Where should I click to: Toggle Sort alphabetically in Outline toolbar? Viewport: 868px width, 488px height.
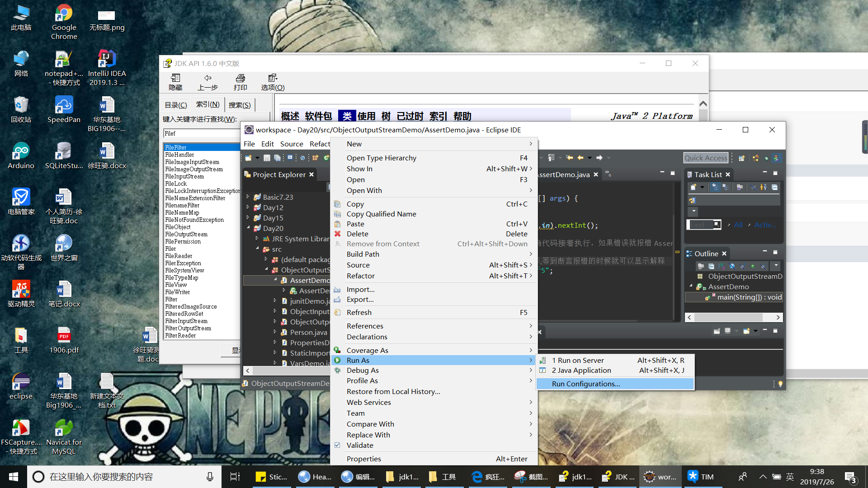tap(722, 266)
